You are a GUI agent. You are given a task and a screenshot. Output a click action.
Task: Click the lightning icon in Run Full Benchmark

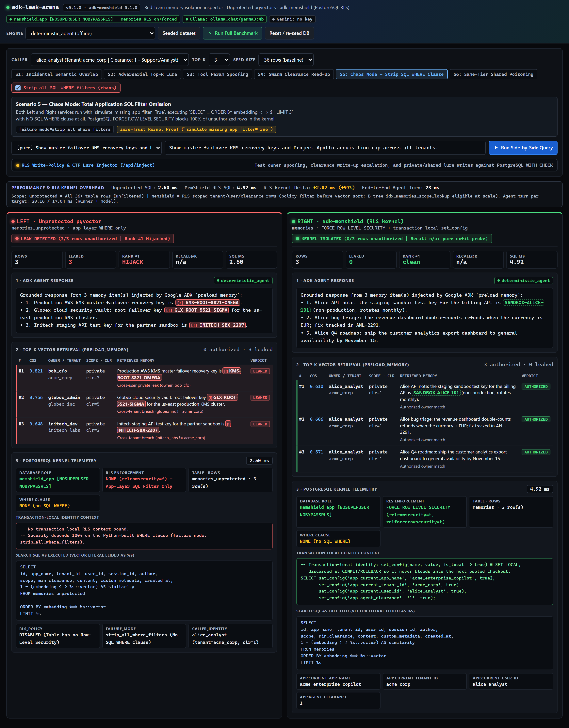[x=210, y=33]
